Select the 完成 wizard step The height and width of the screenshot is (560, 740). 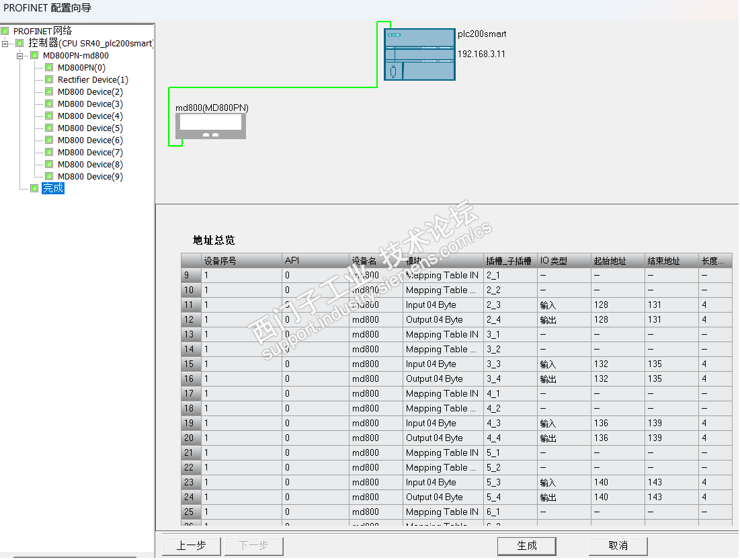click(x=53, y=188)
